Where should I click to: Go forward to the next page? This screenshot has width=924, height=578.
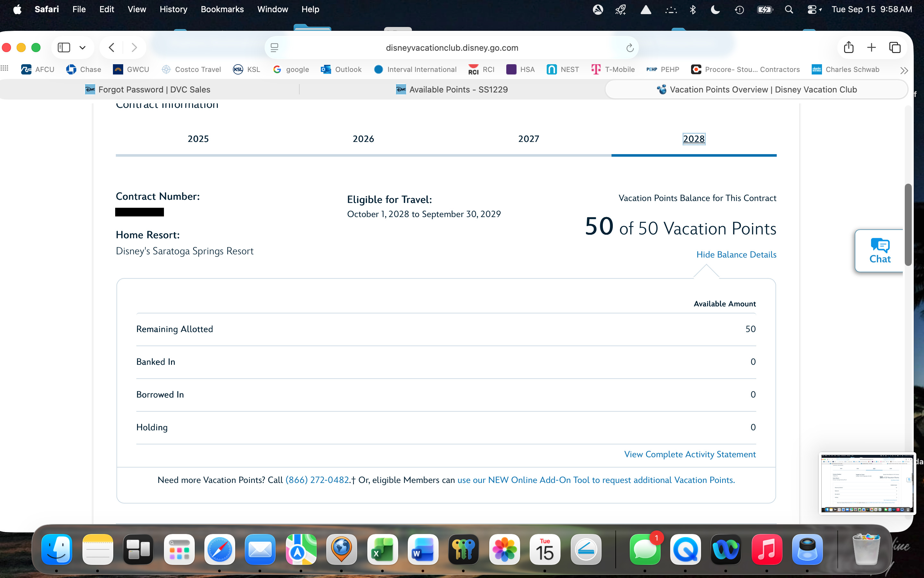pyautogui.click(x=134, y=48)
